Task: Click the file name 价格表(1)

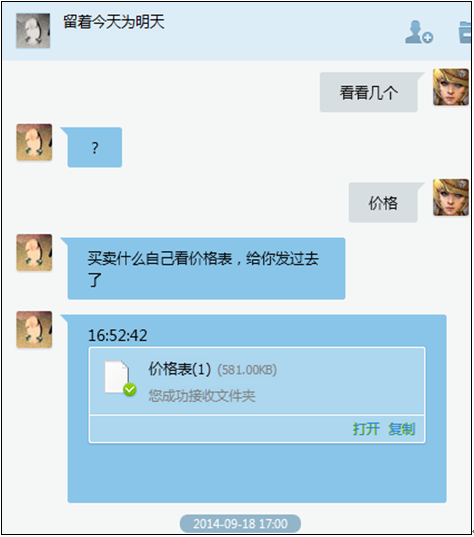Action: (179, 369)
